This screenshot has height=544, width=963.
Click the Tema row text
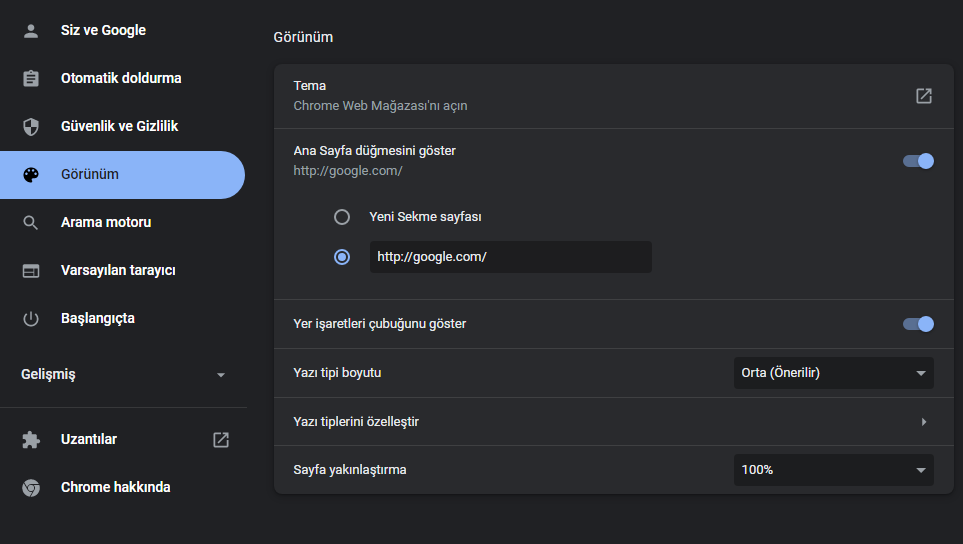[x=310, y=85]
